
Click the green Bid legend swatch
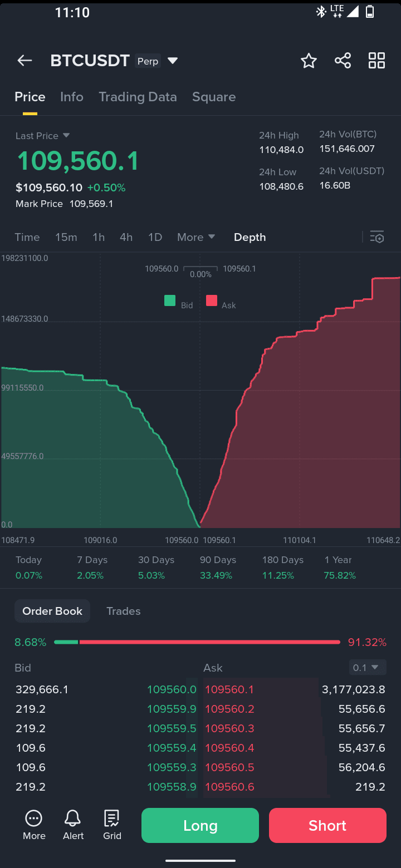point(170,301)
